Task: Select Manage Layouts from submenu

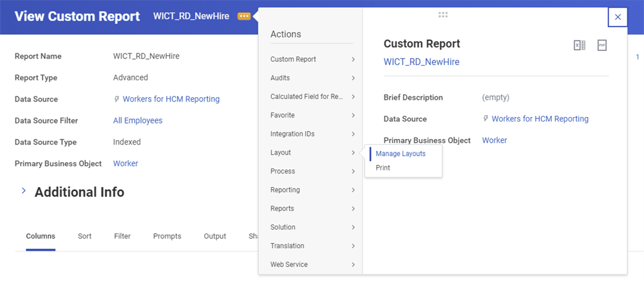Action: 401,154
